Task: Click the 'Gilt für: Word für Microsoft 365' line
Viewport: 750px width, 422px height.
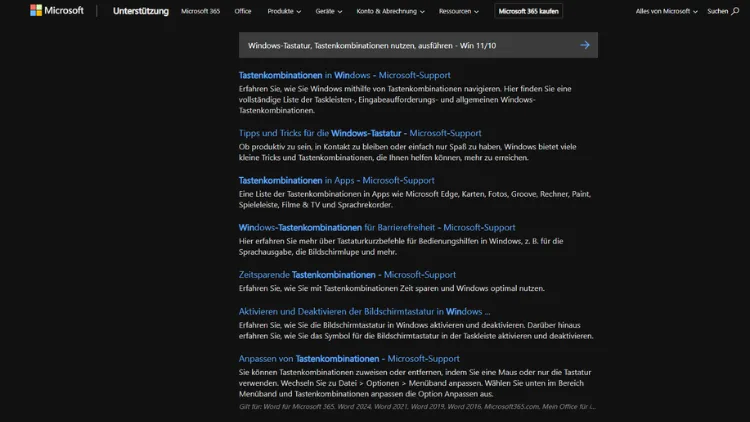Action: 417,407
